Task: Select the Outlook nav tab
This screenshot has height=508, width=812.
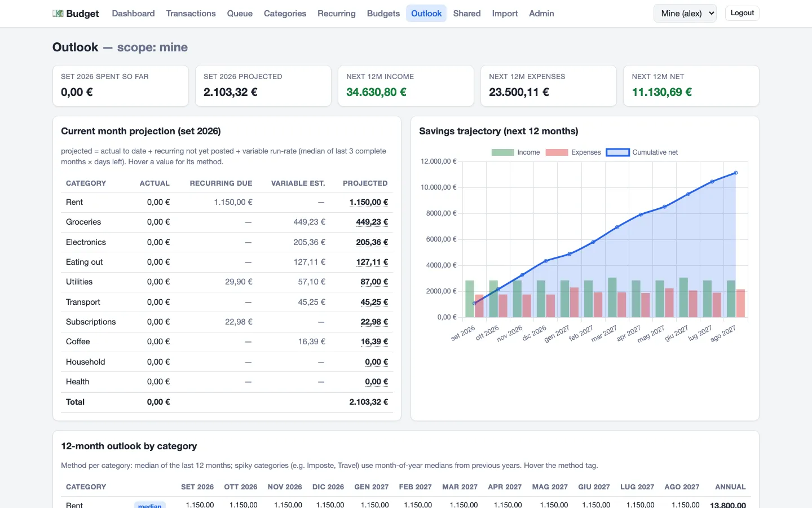Action: [x=426, y=14]
